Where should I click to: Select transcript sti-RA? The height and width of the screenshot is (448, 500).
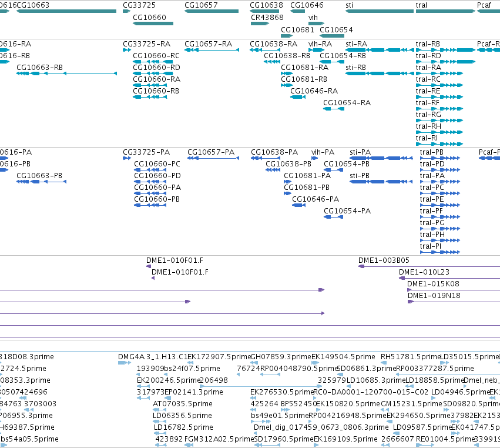(x=380, y=50)
